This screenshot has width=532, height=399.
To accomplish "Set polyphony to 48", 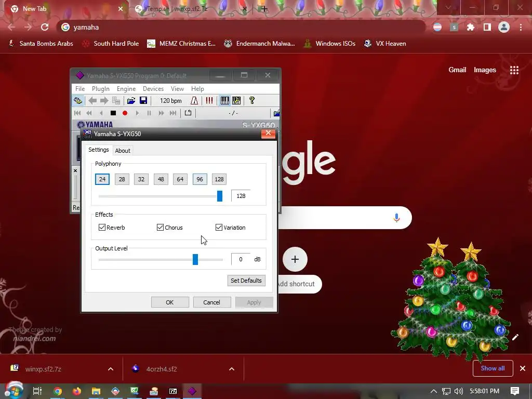I will click(161, 179).
